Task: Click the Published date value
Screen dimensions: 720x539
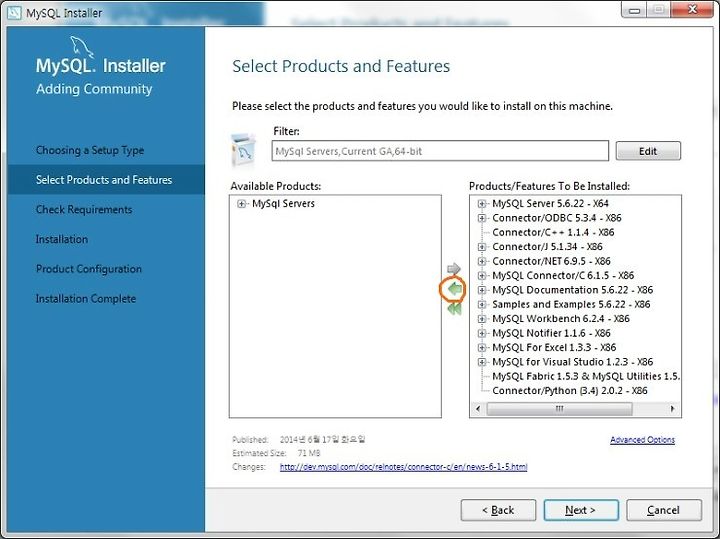Action: pos(322,439)
